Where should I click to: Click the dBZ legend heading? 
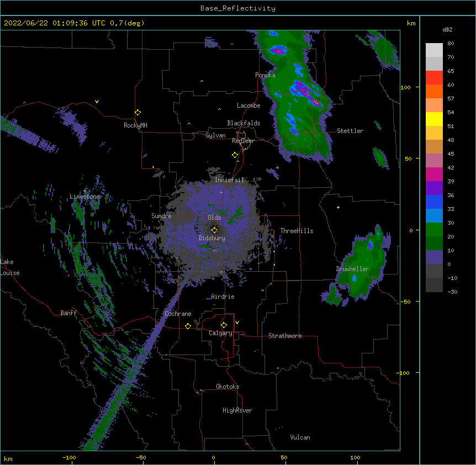click(x=447, y=29)
